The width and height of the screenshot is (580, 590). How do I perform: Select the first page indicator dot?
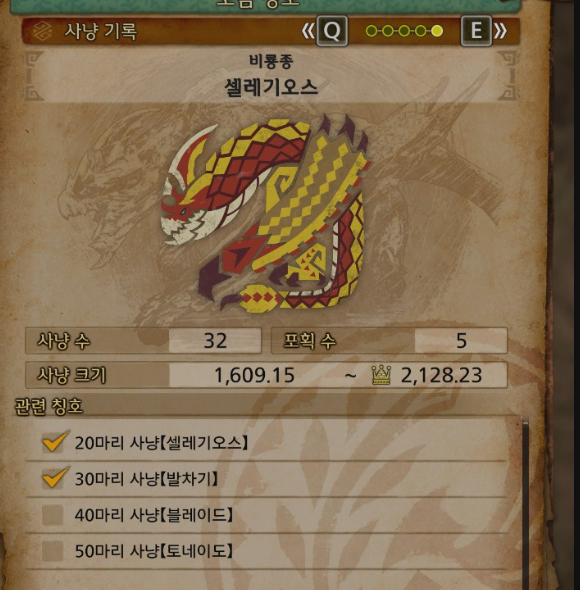tap(371, 31)
